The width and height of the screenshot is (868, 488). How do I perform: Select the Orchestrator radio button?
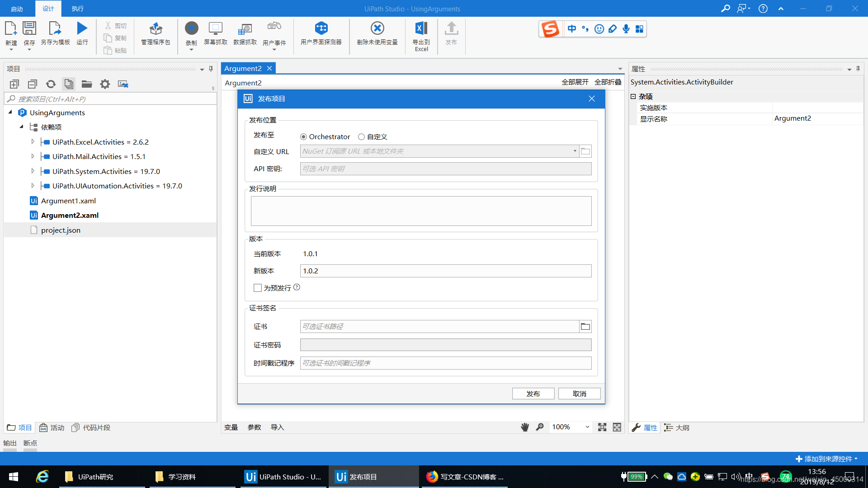click(303, 137)
